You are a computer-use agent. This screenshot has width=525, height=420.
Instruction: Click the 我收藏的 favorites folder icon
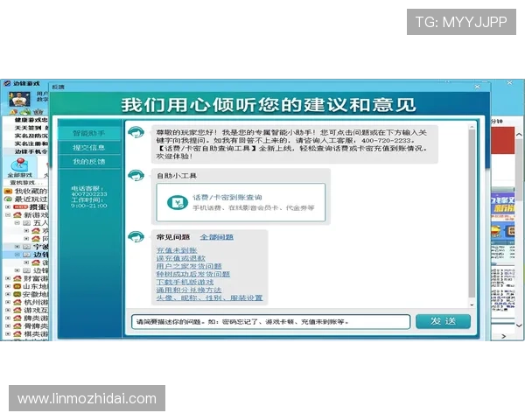click(8, 192)
